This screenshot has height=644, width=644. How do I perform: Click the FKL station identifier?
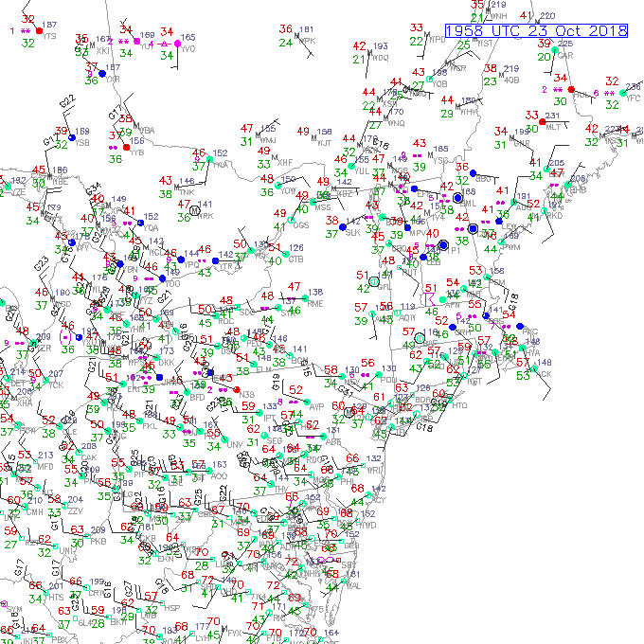150,426
